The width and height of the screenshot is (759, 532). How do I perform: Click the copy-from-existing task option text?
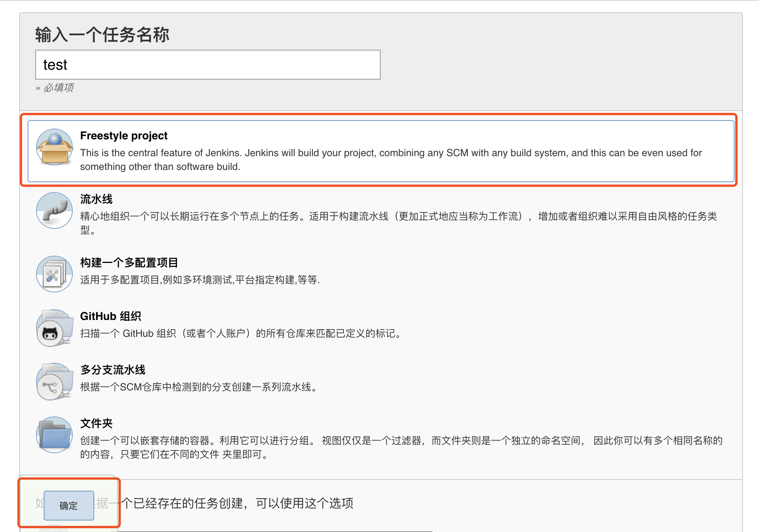coord(237,503)
